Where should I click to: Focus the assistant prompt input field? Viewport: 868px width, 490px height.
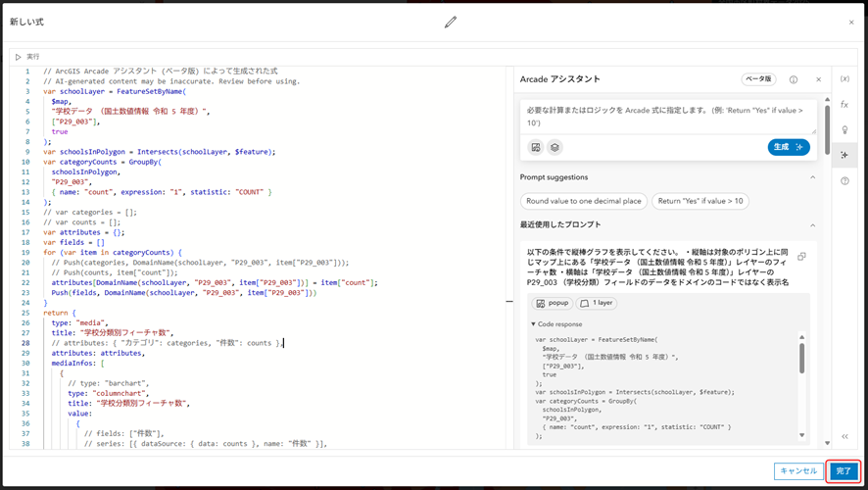coord(668,117)
